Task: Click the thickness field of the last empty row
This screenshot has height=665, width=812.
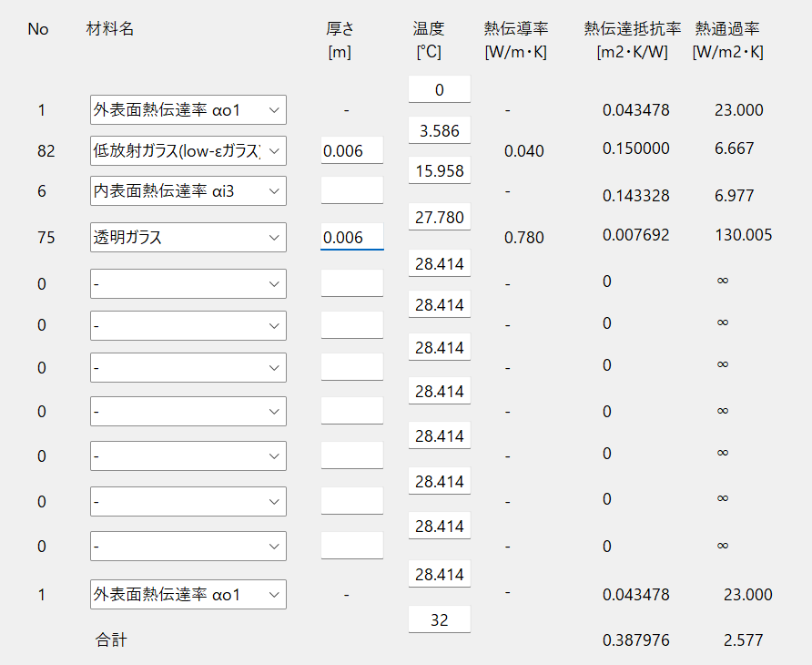Action: coord(352,546)
